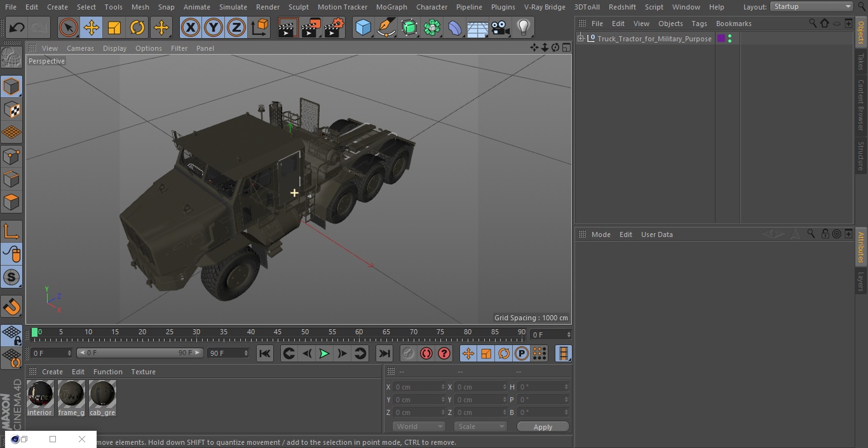Toggle visibility dots of Truck_Tractor object

(x=729, y=39)
